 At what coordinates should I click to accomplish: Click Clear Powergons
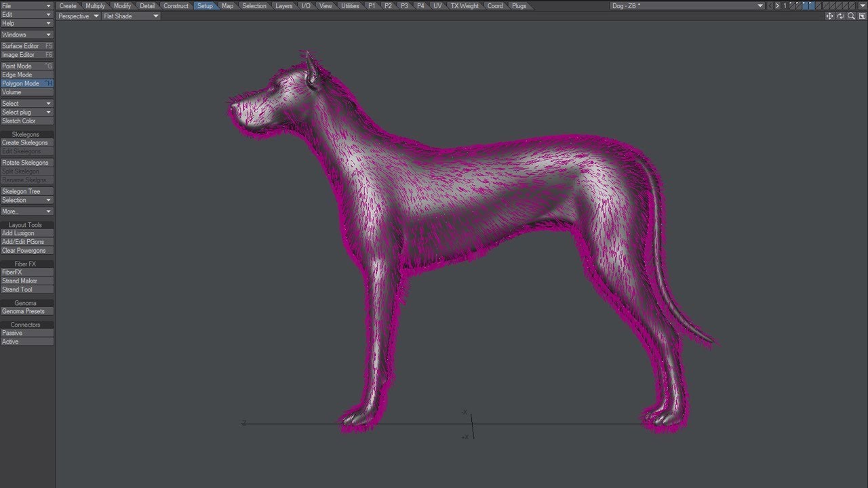point(27,251)
